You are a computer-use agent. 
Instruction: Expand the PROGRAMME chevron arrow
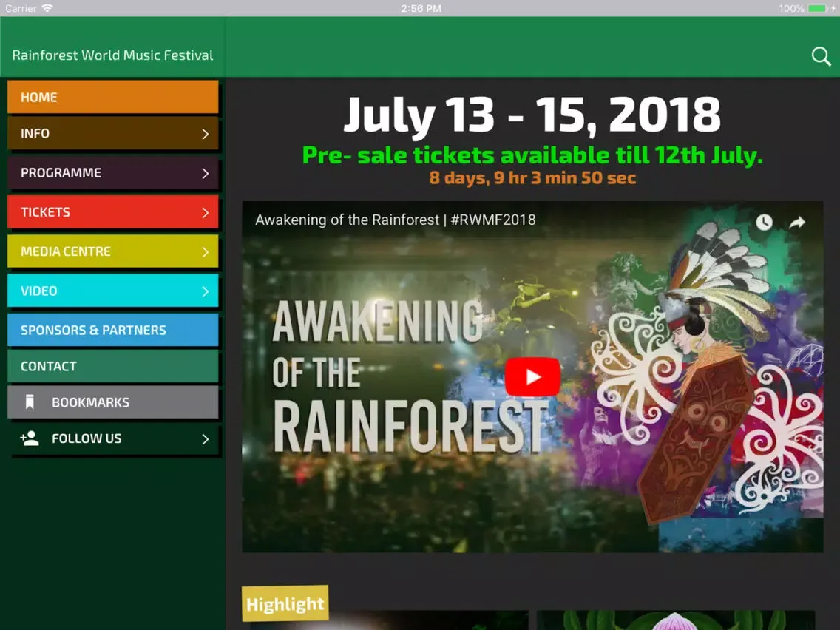pos(205,173)
